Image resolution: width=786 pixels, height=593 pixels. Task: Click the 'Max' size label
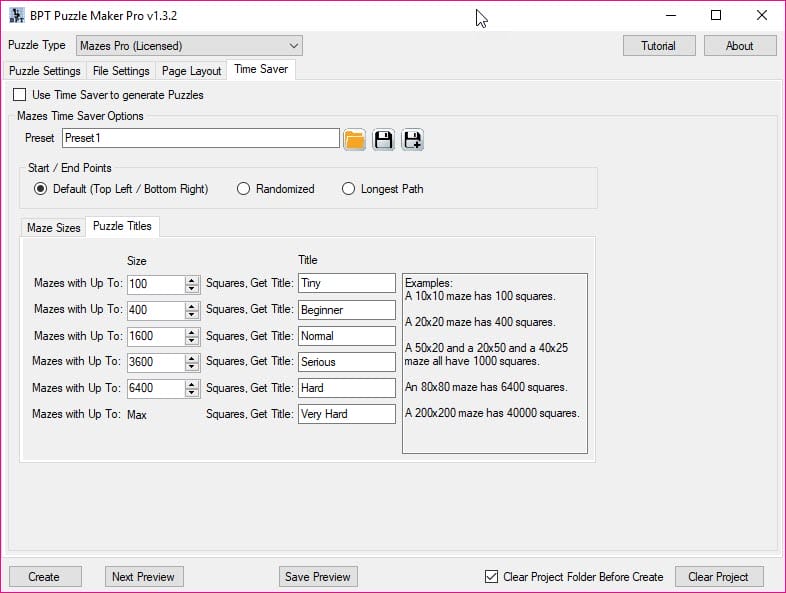(x=137, y=415)
